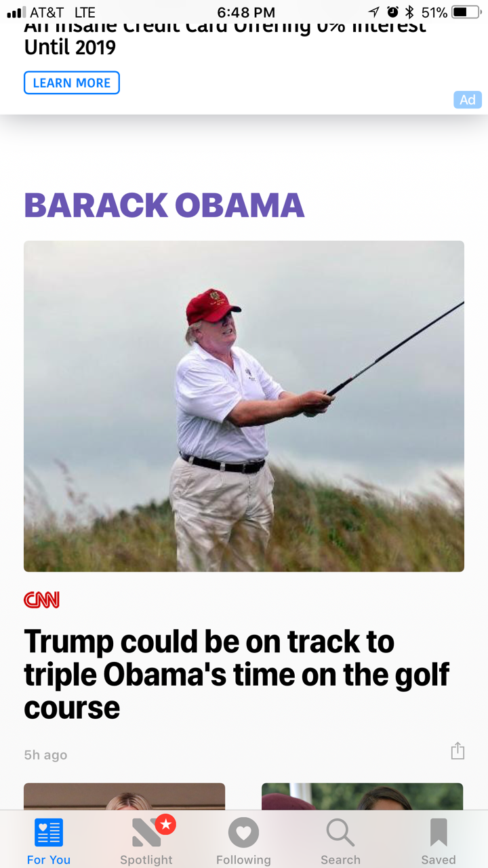
Task: Click the Learn More ad button
Action: coord(72,83)
